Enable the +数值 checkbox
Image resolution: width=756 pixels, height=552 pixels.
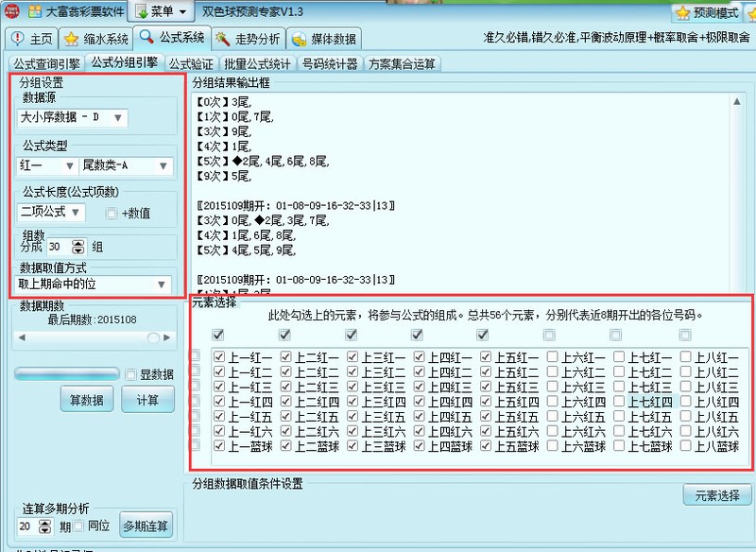pyautogui.click(x=112, y=213)
